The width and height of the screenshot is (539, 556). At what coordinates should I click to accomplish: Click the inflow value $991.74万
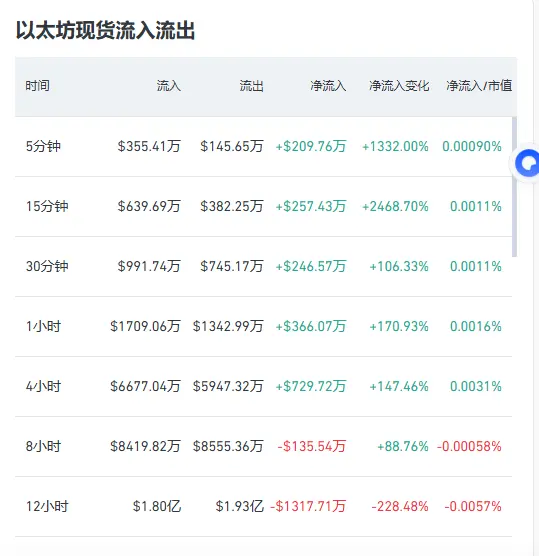coord(149,266)
